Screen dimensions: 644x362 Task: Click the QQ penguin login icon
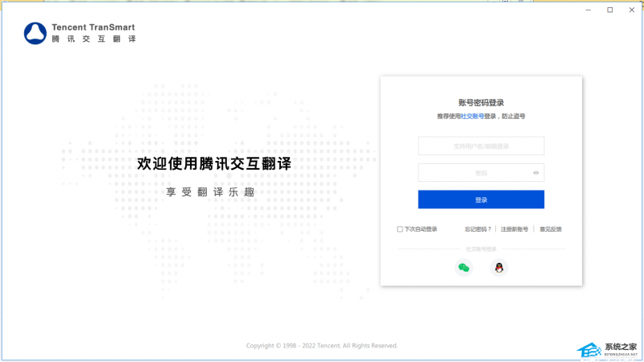point(499,268)
